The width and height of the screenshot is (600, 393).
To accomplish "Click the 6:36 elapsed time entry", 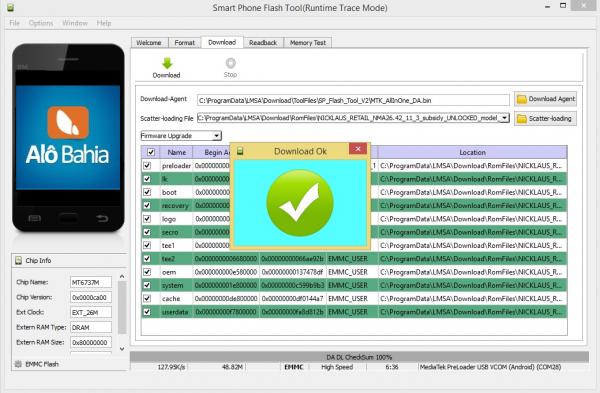I will (392, 367).
